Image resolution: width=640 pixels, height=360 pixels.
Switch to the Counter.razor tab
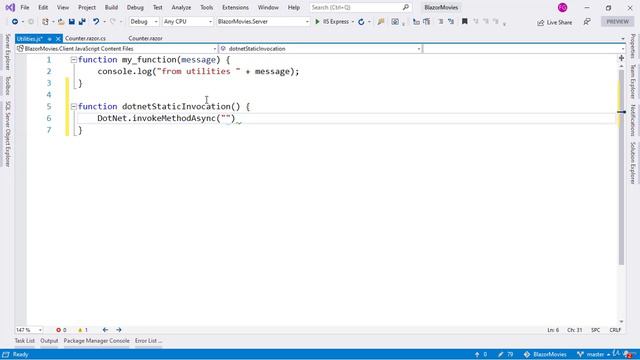pos(145,38)
